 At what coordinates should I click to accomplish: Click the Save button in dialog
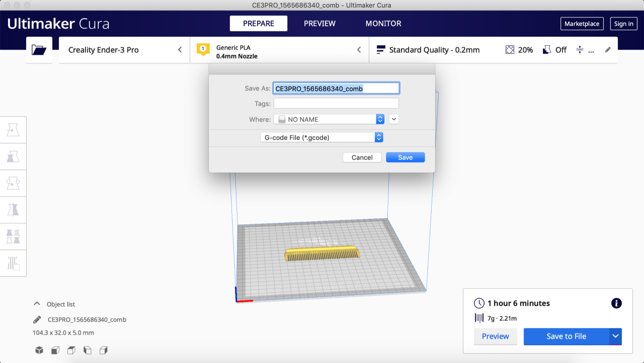click(405, 158)
